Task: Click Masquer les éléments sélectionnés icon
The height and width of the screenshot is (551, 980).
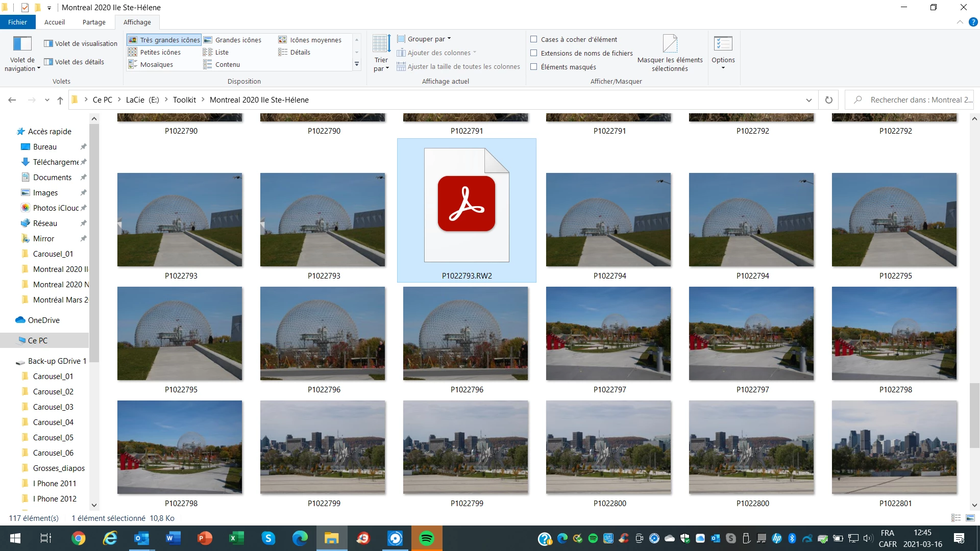Action: (670, 44)
